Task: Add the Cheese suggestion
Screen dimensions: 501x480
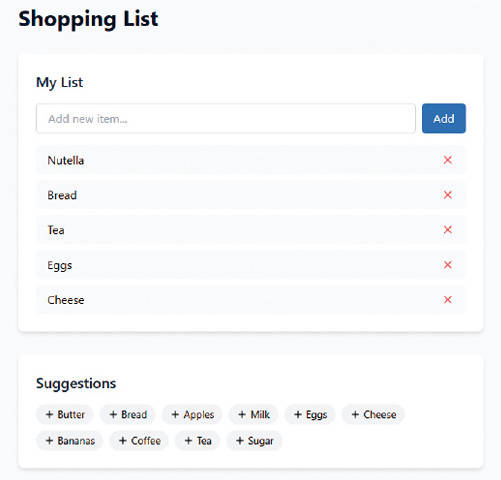Action: pyautogui.click(x=373, y=414)
